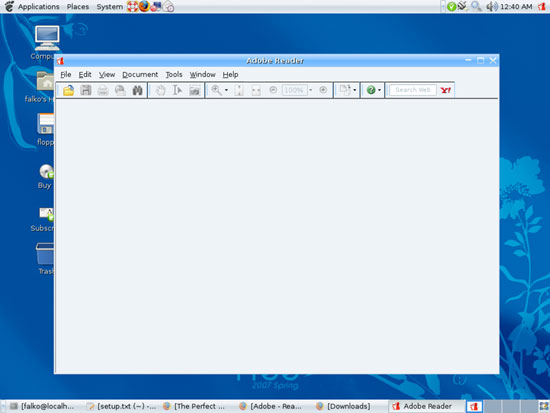The height and width of the screenshot is (413, 550).
Task: Select the Zoom In magnifier tool
Action: click(x=216, y=90)
